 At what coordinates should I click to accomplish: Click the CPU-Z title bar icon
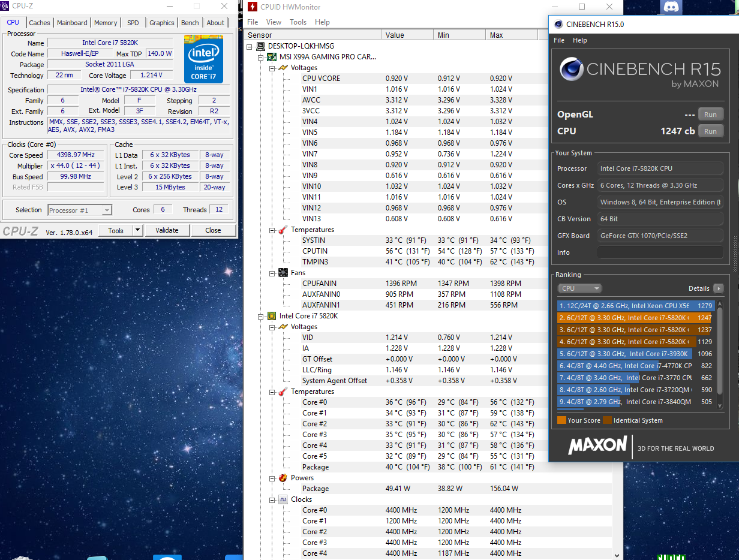(5, 6)
